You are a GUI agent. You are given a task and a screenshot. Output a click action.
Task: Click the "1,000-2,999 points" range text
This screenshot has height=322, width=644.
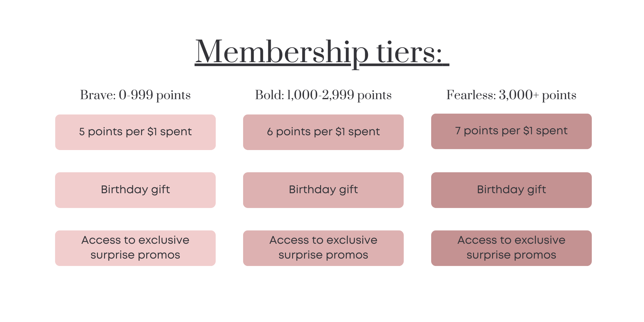click(339, 95)
